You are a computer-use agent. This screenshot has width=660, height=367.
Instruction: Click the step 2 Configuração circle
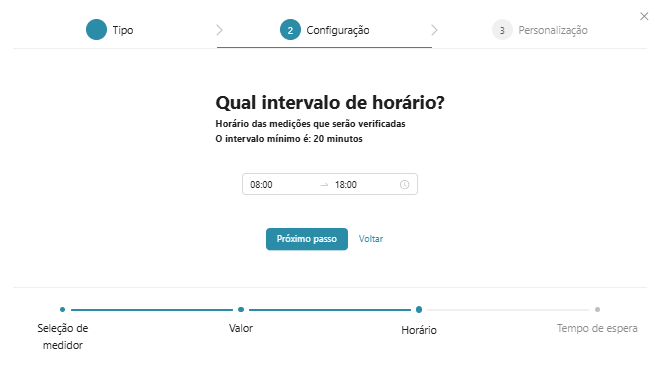pos(290,30)
